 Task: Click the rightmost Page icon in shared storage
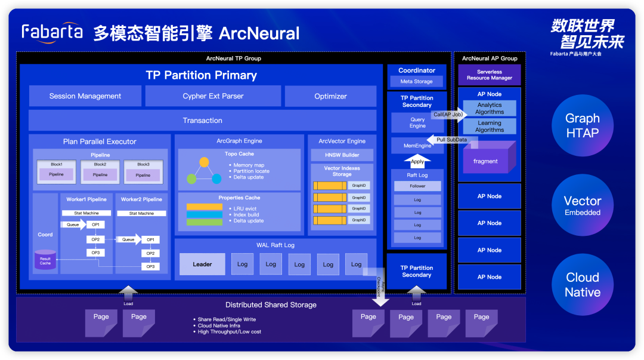point(481,324)
